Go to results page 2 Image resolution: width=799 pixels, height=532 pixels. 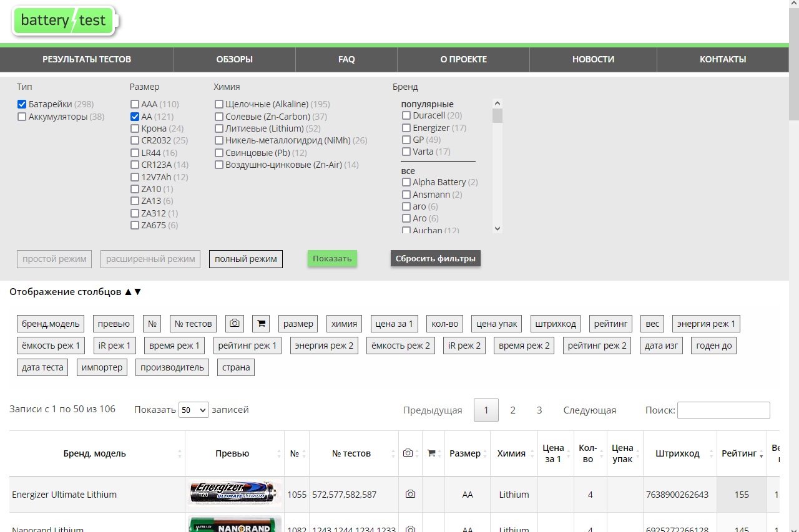513,410
